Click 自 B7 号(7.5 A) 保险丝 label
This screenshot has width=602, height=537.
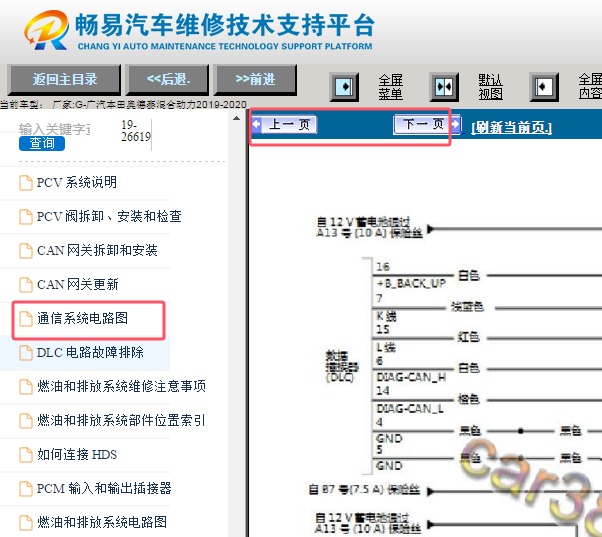364,490
